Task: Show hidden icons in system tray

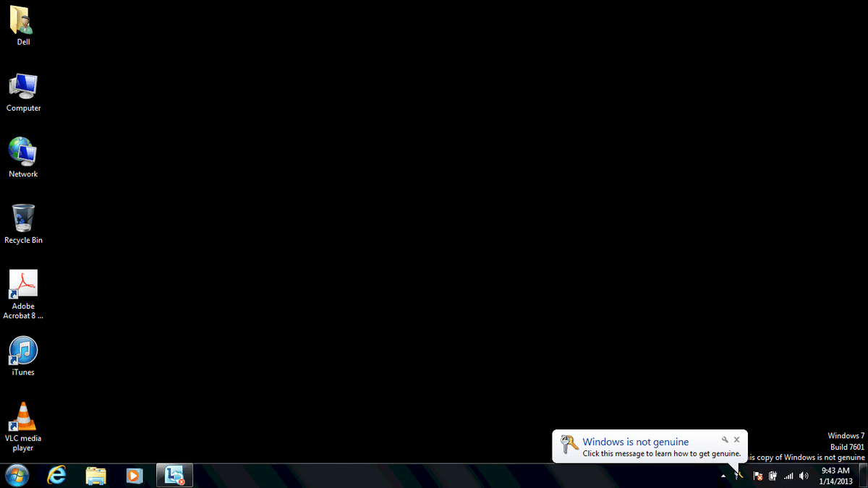Action: [723, 476]
